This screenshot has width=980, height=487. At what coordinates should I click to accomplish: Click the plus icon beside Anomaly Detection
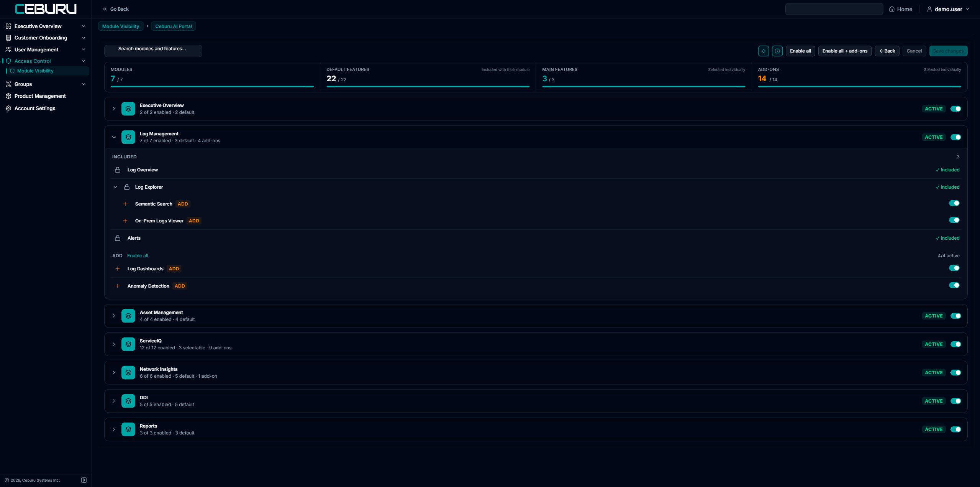(x=118, y=286)
